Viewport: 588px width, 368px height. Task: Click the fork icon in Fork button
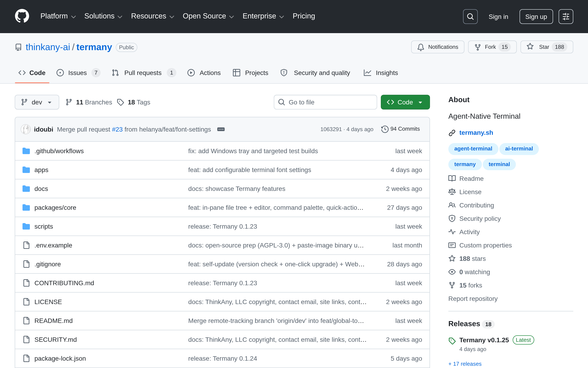click(x=478, y=47)
